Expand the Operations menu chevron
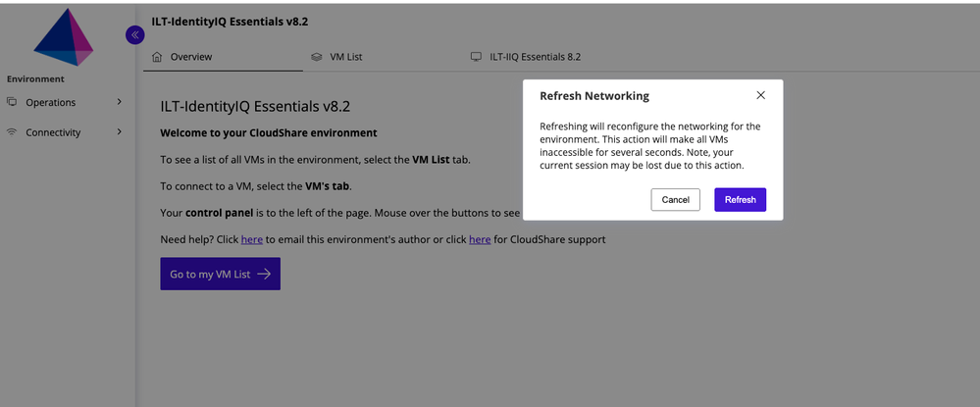Image resolution: width=980 pixels, height=407 pixels. click(x=120, y=102)
